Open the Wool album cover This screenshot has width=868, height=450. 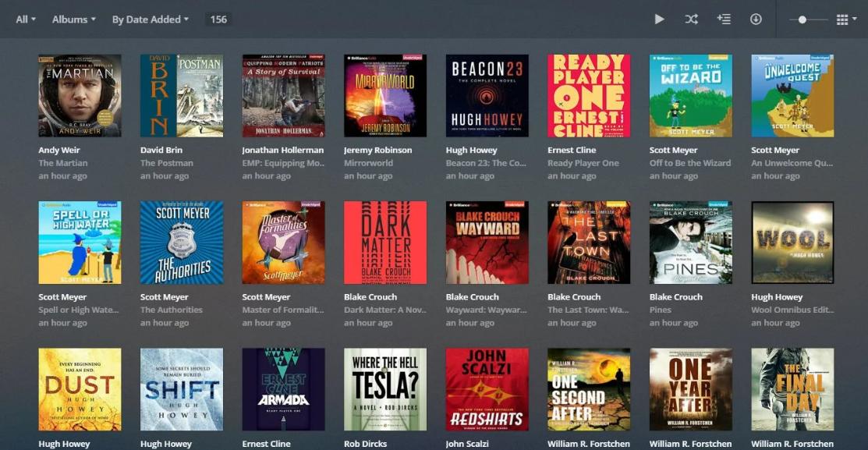coord(792,243)
